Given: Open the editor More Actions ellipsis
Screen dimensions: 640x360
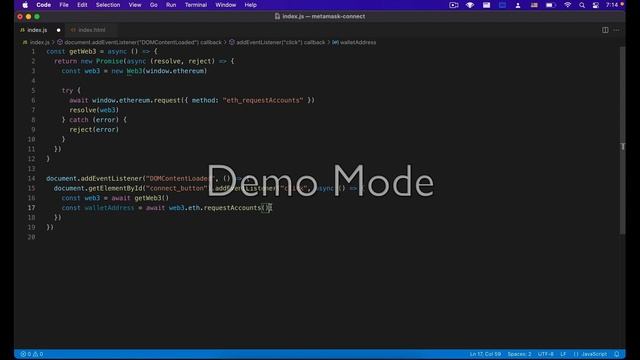Looking at the screenshot, I should (616, 30).
